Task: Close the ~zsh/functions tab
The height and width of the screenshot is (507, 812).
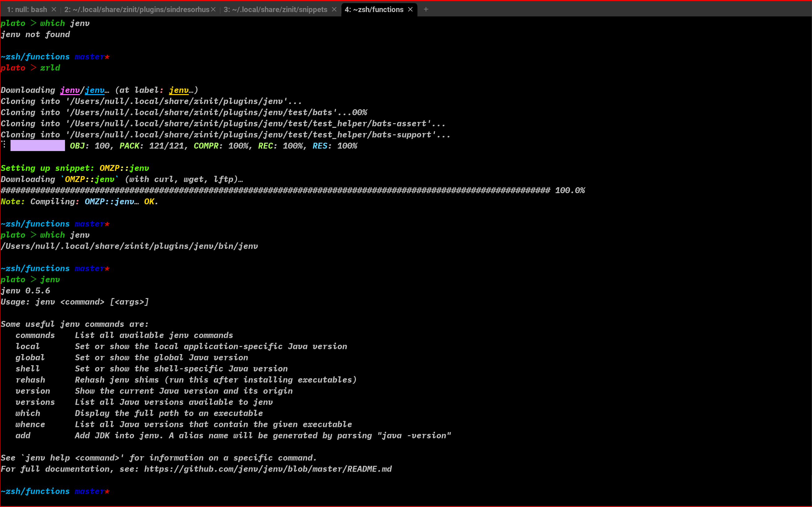Action: point(410,9)
